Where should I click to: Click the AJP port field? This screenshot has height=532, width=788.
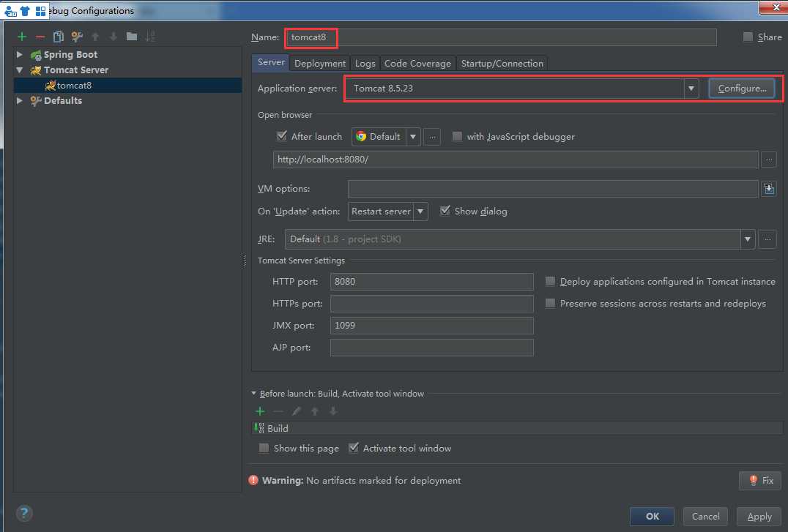[431, 348]
